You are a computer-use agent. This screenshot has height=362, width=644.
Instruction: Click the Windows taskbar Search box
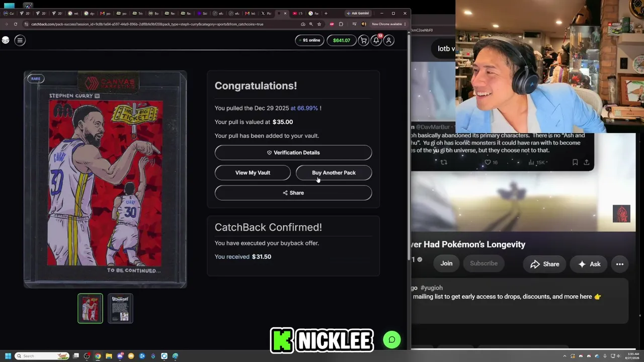42,356
